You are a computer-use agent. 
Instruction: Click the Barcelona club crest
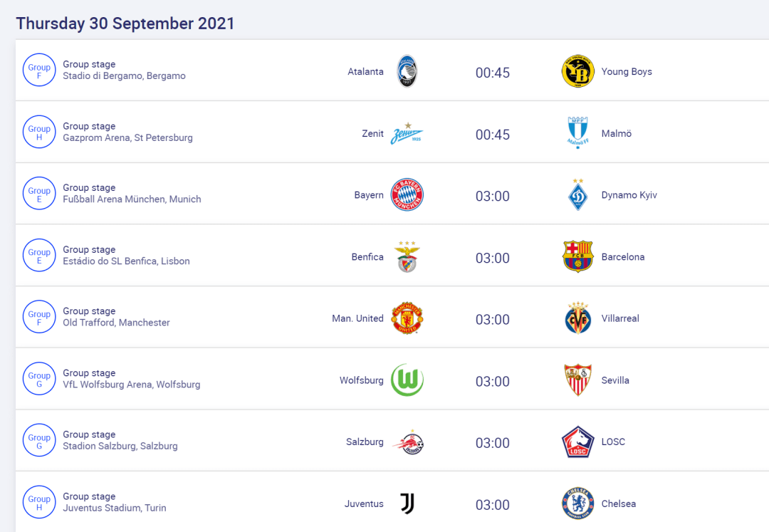coord(577,256)
